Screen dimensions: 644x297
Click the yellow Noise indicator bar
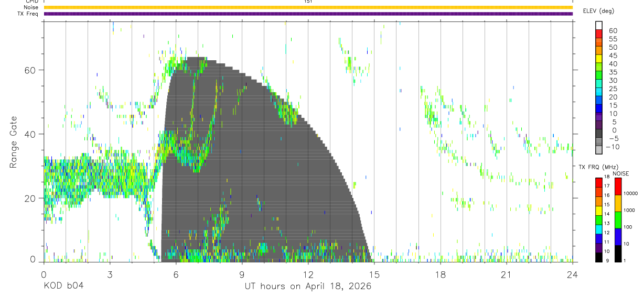(308, 7)
